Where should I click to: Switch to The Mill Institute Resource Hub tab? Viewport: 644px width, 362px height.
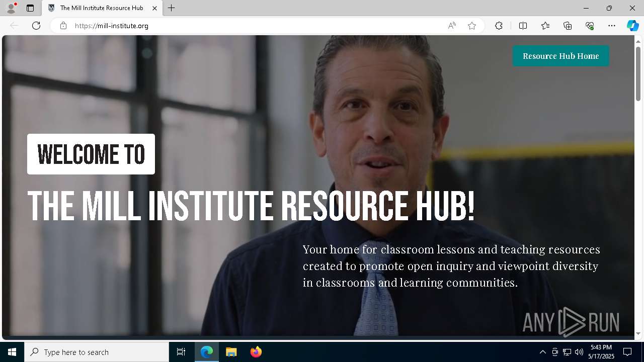[x=102, y=8]
